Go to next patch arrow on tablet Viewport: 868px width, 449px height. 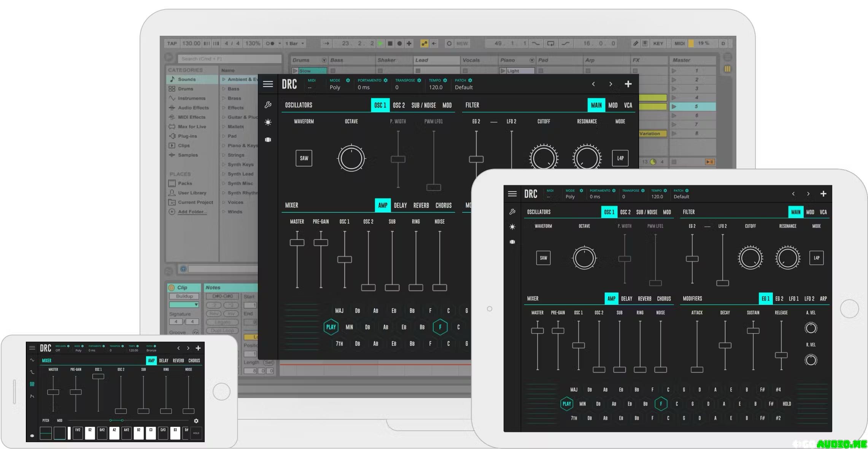click(x=808, y=194)
